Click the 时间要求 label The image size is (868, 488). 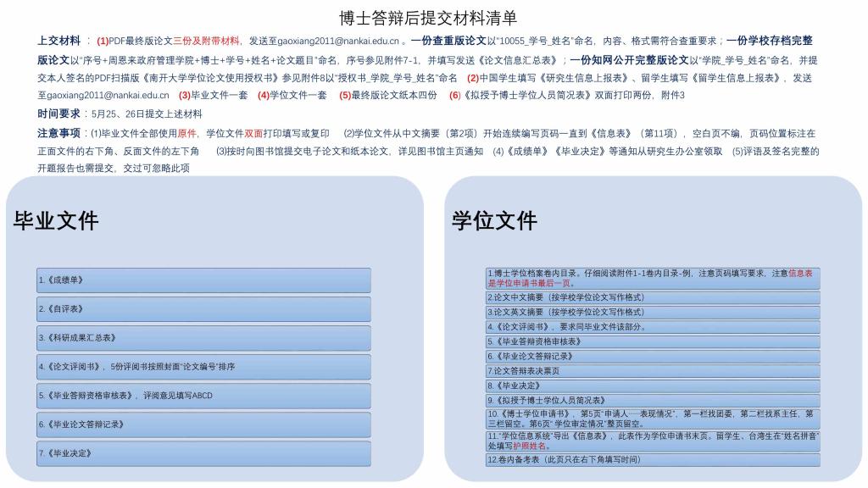[58, 114]
